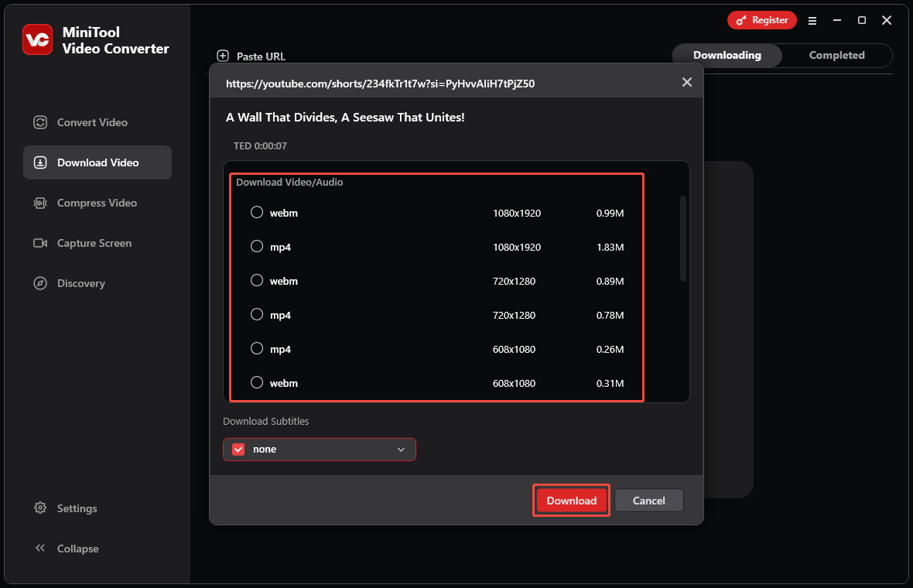Viewport: 913px width, 588px height.
Task: Click the 0.26M file size value
Action: (x=610, y=349)
